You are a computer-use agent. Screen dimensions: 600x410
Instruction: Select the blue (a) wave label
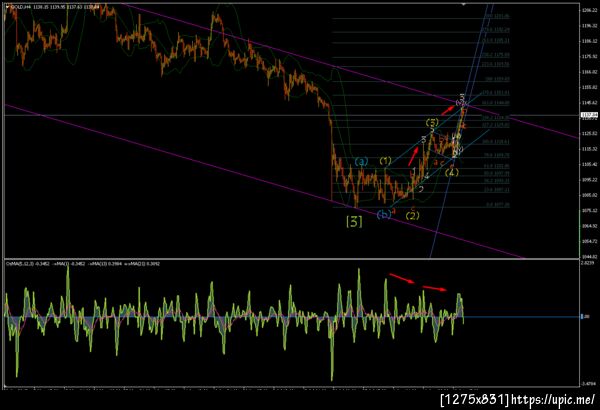click(361, 162)
